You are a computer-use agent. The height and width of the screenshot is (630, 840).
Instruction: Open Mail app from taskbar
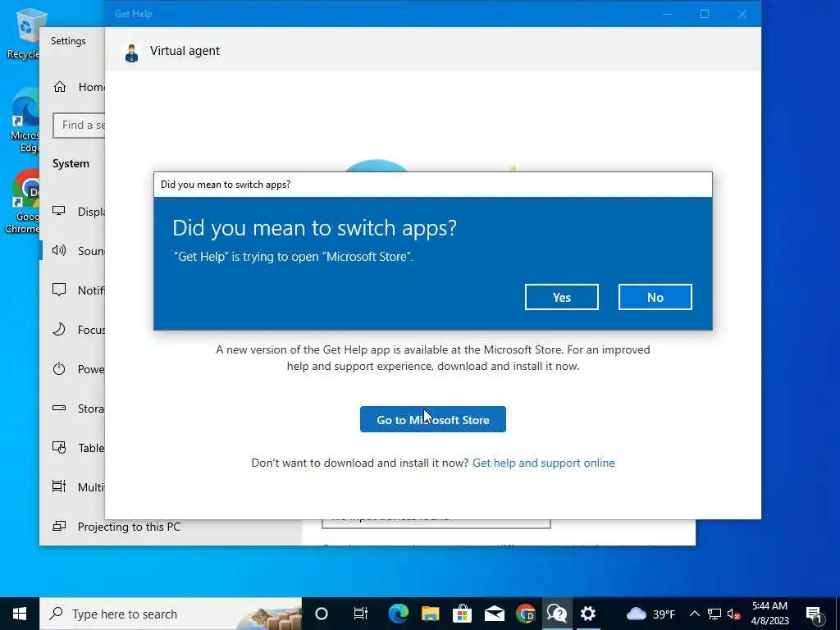point(494,614)
